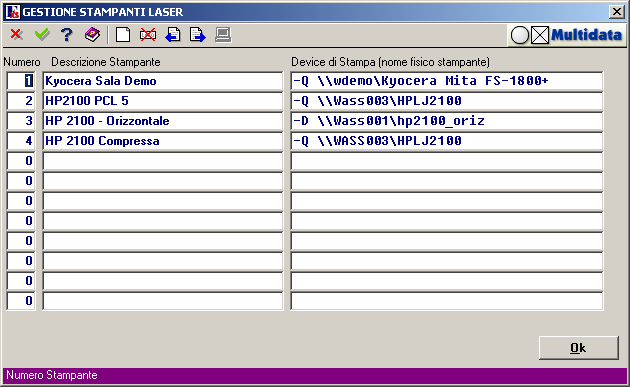Image resolution: width=630 pixels, height=387 pixels.
Task: Click Numero Stampante status bar text
Action: coord(52,375)
